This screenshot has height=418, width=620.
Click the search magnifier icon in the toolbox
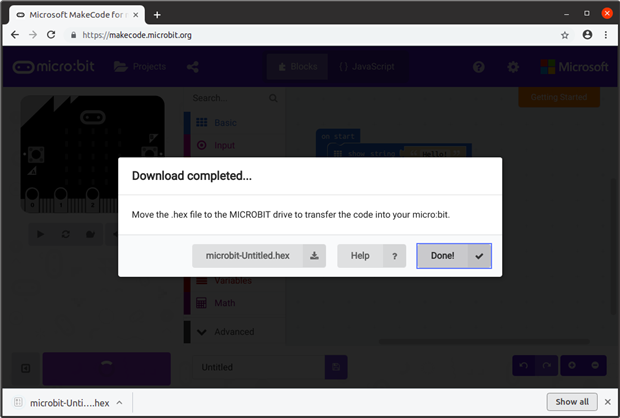click(x=273, y=98)
